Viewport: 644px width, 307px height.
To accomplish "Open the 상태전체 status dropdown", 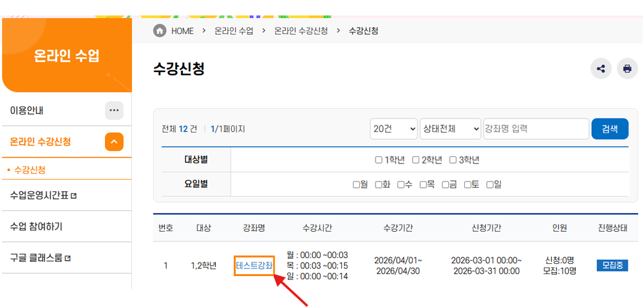I will tap(450, 129).
